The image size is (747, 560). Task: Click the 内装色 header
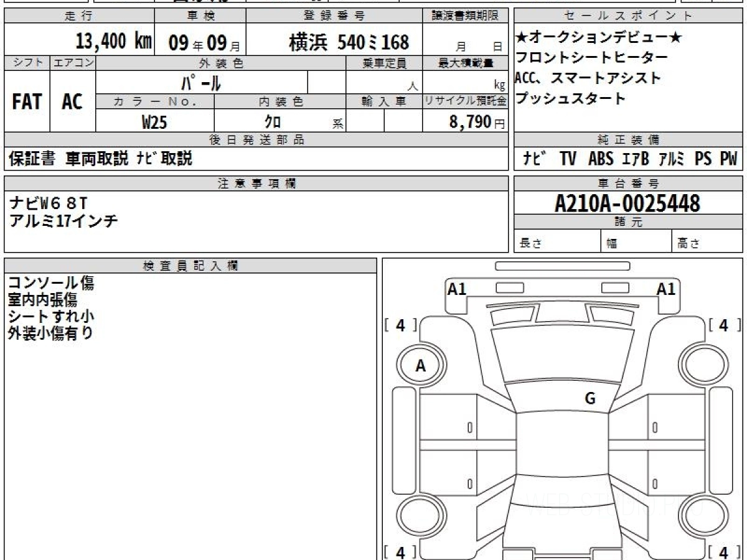click(x=280, y=101)
